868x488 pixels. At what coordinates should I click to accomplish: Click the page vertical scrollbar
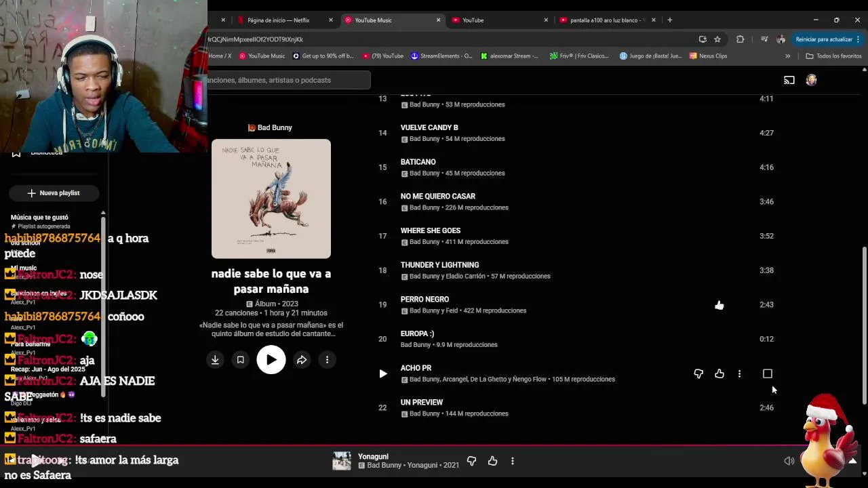click(864, 325)
